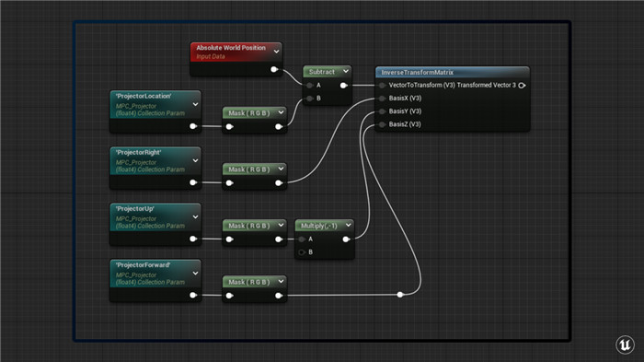Click the VectorToTransform (V3) input pin
Screen dimensions: 644x362
click(x=382, y=85)
